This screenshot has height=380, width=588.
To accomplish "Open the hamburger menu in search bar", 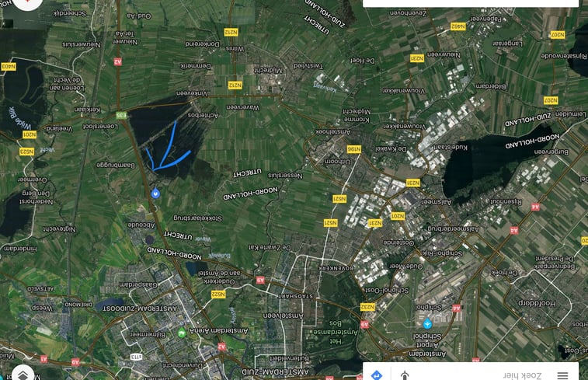I will (x=562, y=375).
